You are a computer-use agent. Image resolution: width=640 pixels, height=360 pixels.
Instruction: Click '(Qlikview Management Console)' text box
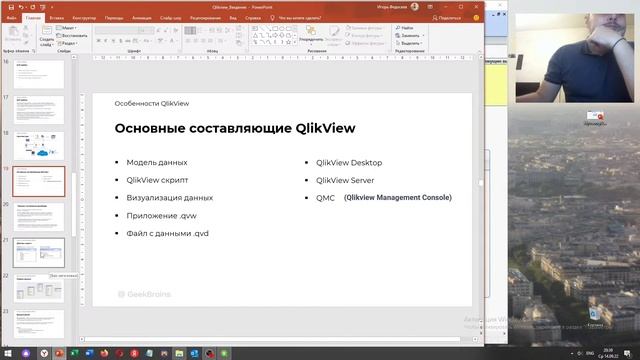(398, 198)
